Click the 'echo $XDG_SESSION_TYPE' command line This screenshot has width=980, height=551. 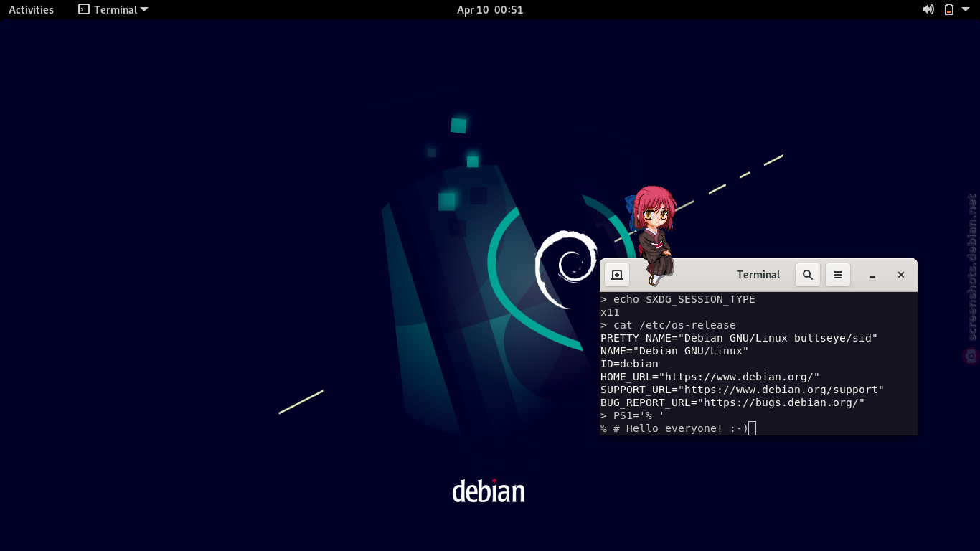click(678, 299)
